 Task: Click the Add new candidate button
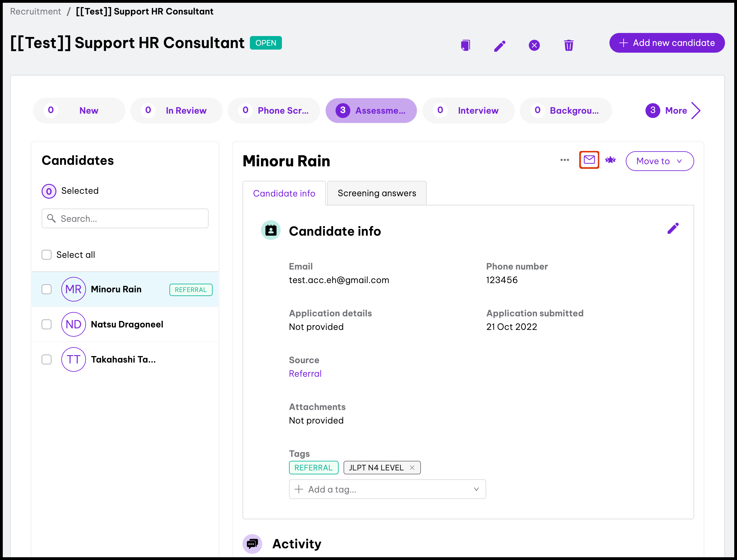click(x=667, y=43)
